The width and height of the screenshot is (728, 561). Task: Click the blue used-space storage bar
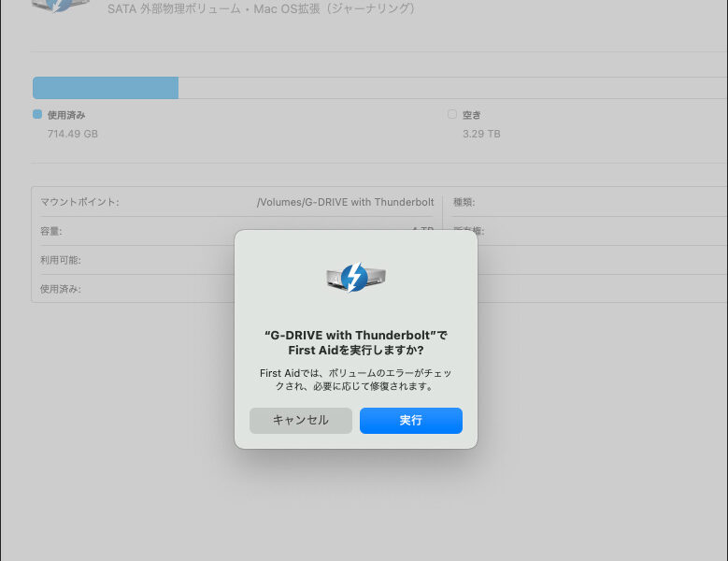coord(106,88)
